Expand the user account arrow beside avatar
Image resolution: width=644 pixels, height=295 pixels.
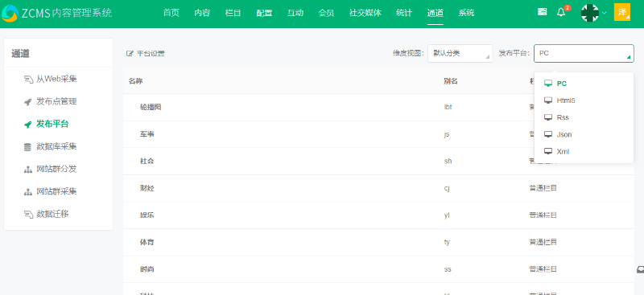pyautogui.click(x=605, y=13)
